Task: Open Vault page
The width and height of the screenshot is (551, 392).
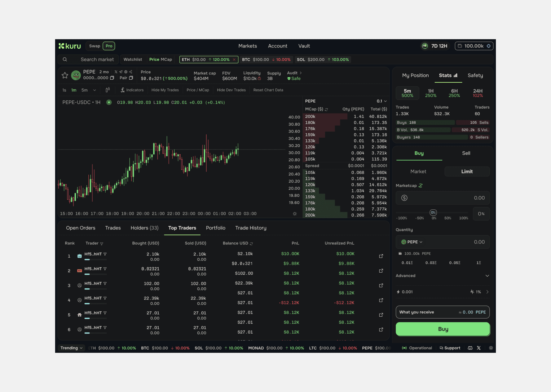Action: (x=304, y=46)
